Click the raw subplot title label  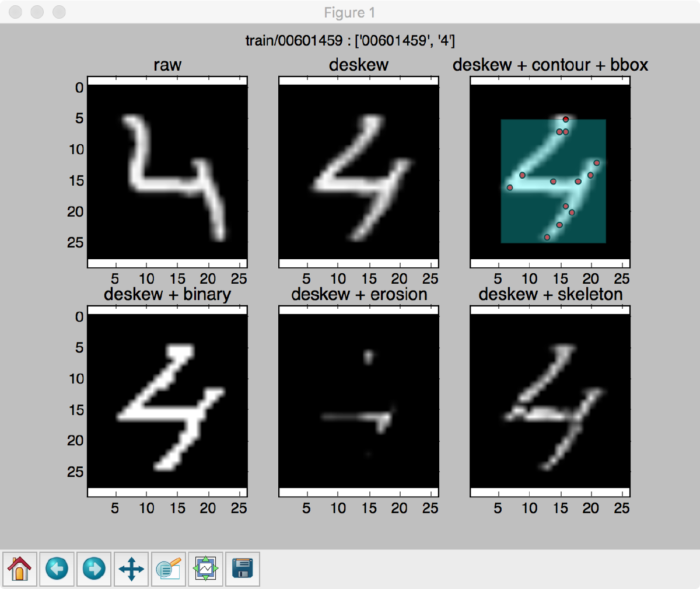(166, 65)
